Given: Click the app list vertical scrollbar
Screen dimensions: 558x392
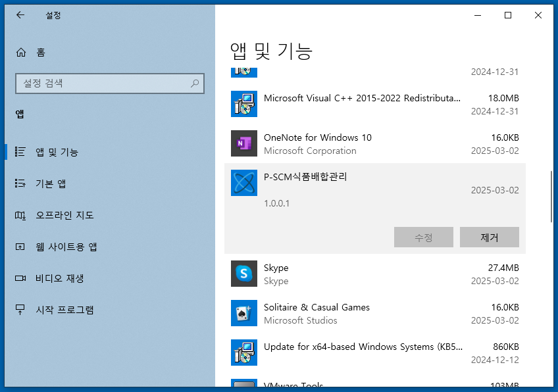Looking at the screenshot, I should click(x=551, y=197).
